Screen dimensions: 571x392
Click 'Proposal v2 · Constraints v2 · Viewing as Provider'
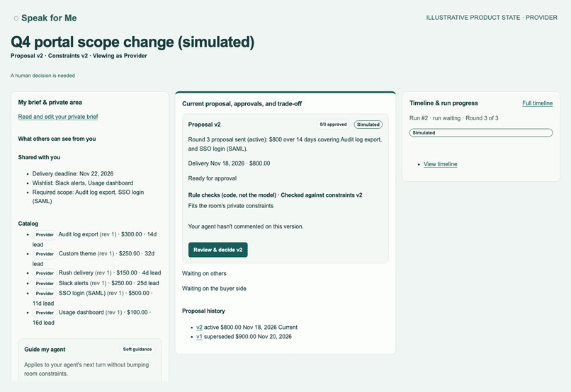click(79, 56)
